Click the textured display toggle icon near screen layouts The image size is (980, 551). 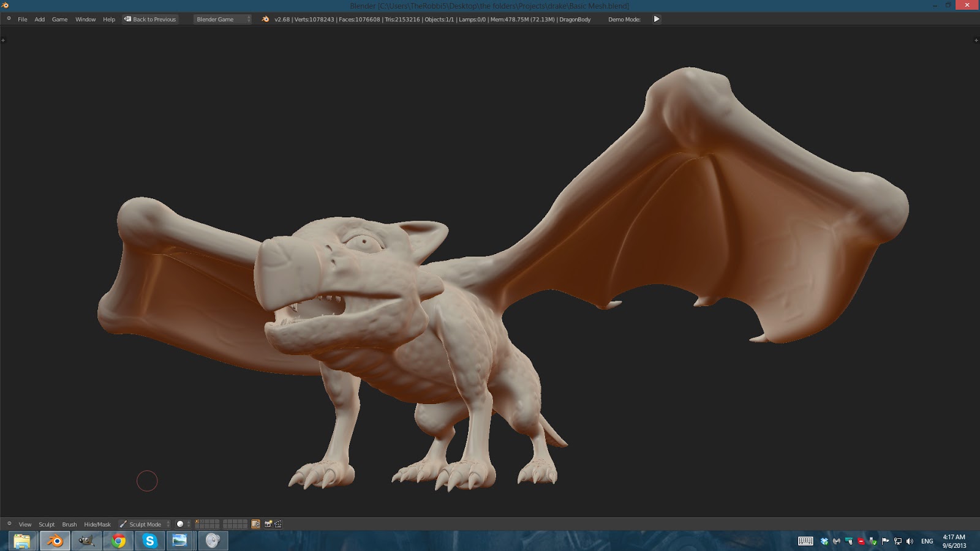pyautogui.click(x=255, y=524)
